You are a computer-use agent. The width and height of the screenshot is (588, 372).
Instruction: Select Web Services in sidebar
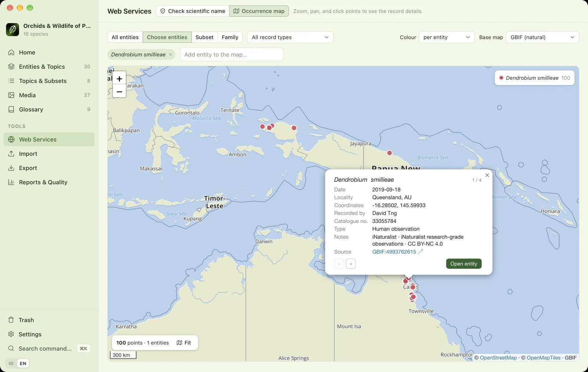49,140
